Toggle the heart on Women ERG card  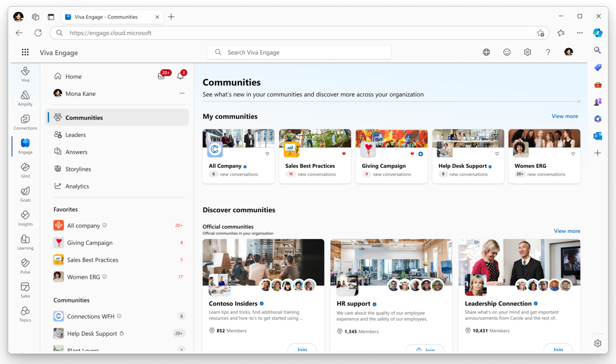573,154
